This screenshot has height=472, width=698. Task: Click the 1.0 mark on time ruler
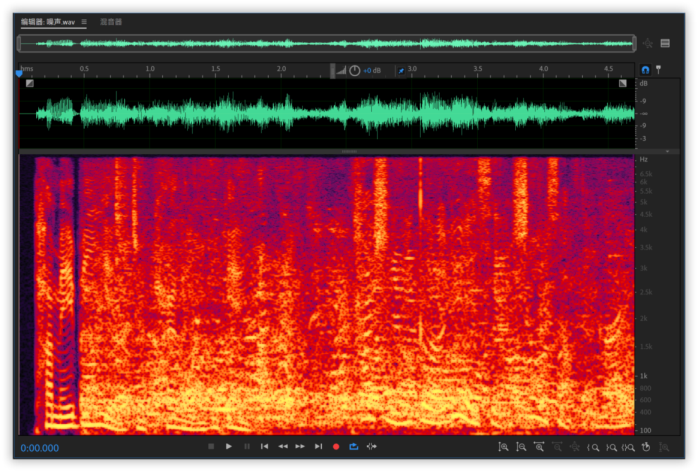[150, 69]
